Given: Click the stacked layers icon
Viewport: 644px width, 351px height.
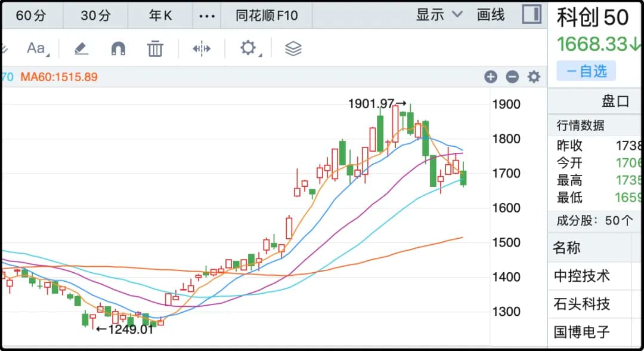Looking at the screenshot, I should pyautogui.click(x=293, y=48).
